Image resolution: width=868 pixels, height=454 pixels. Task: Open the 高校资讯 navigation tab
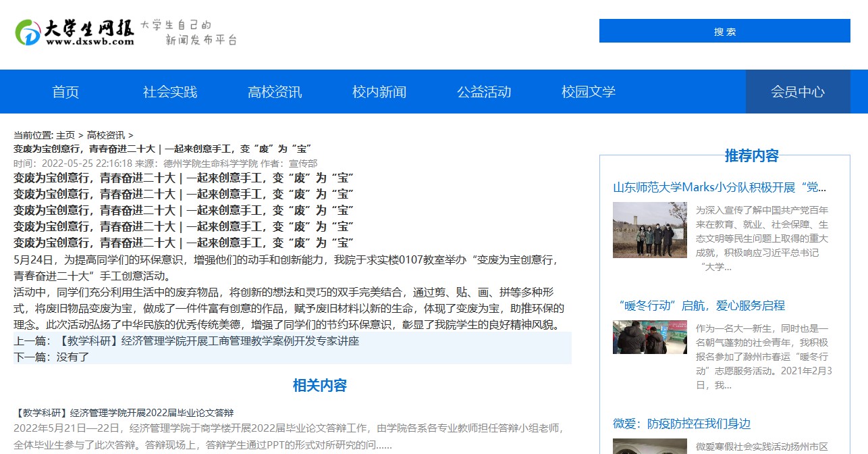click(273, 92)
